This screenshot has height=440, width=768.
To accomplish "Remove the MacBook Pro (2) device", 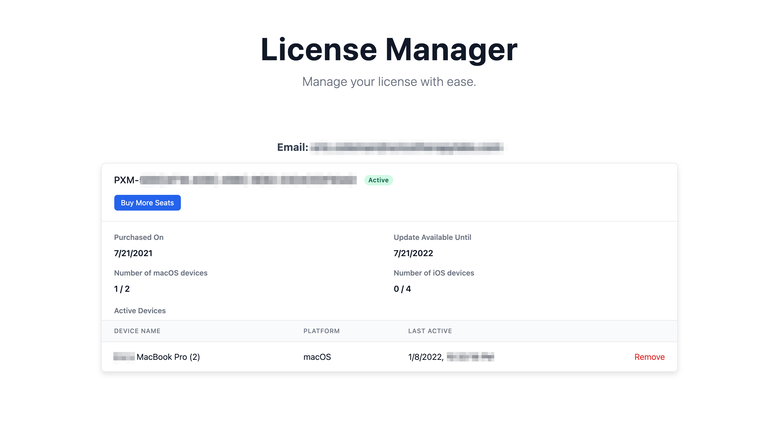I will 649,357.
